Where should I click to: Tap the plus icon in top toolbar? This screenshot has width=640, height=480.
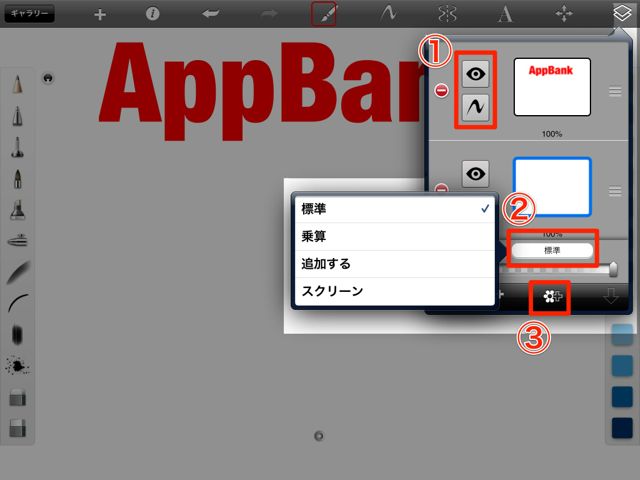point(100,14)
